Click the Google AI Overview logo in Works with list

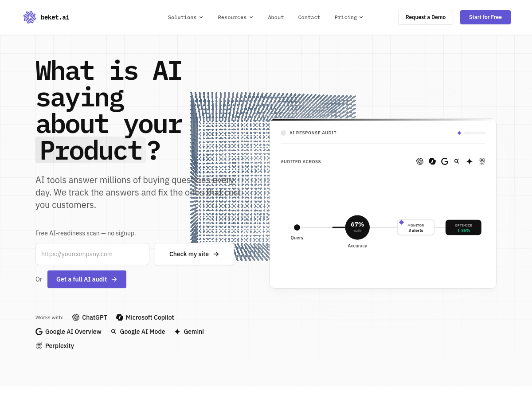pyautogui.click(x=39, y=332)
